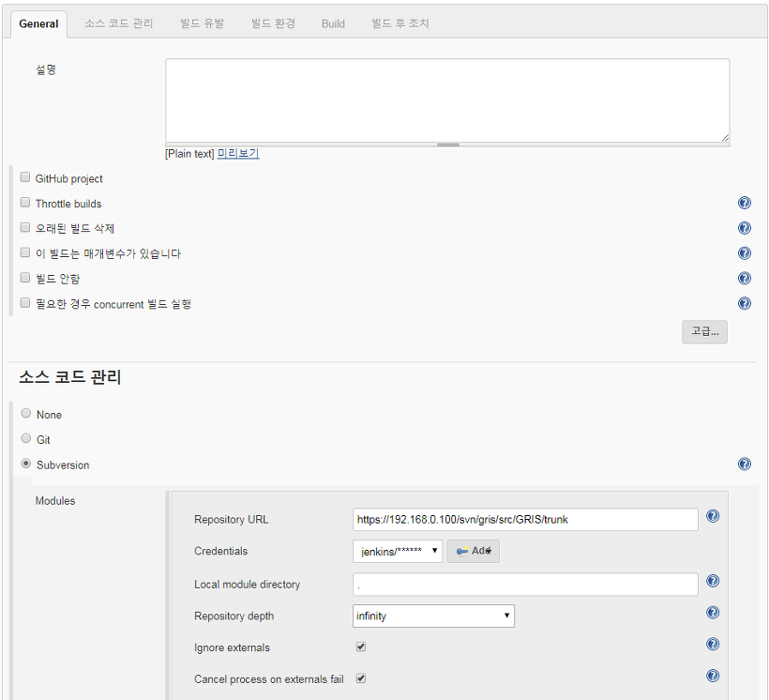Screen dimensions: 769x700
Task: Open the 미리보기 preview link
Action: [x=238, y=154]
